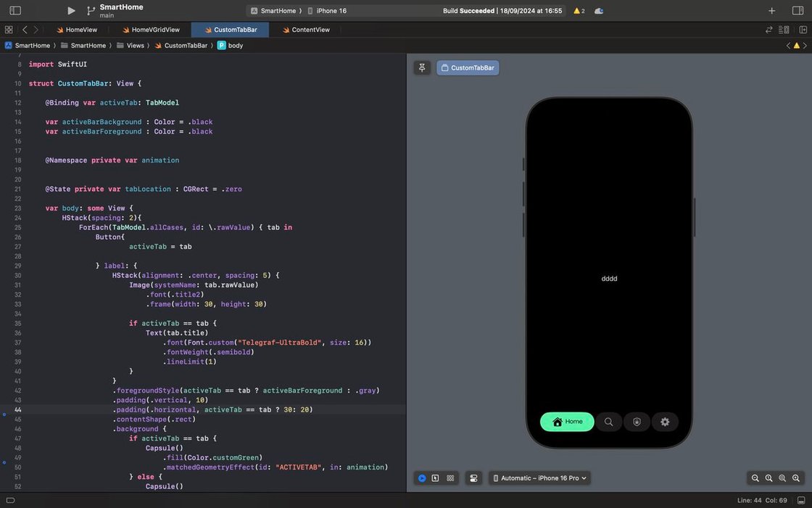Image resolution: width=812 pixels, height=508 pixels.
Task: Open the body symbol jump bar menu
Action: click(231, 46)
